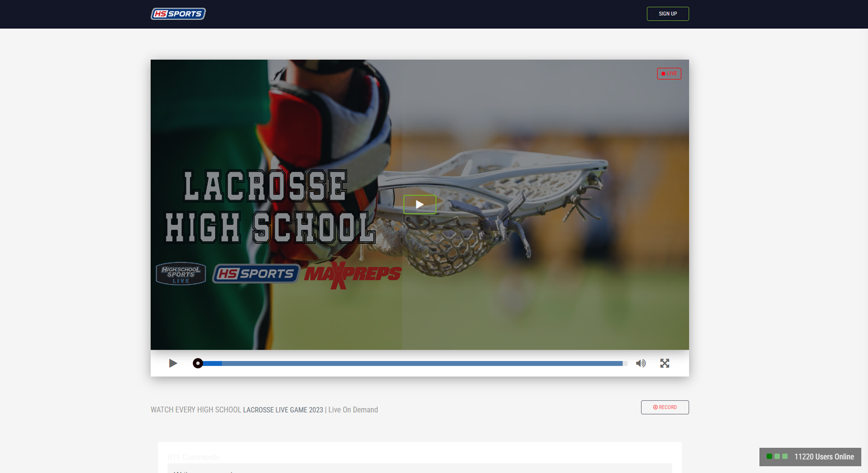868x473 pixels.
Task: Start video with center play button
Action: 420,205
